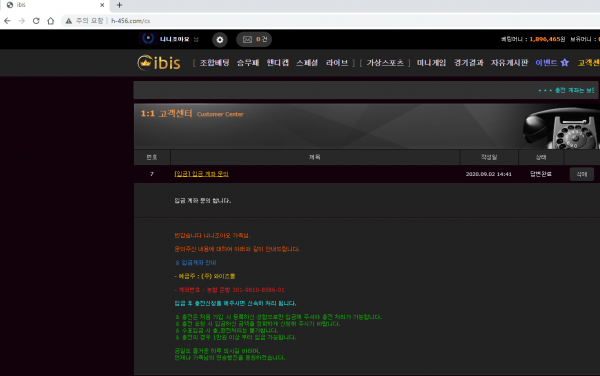Screen dimensions: 600x376
Task: Expand the nickname dropdown arrow
Action: tap(196, 39)
